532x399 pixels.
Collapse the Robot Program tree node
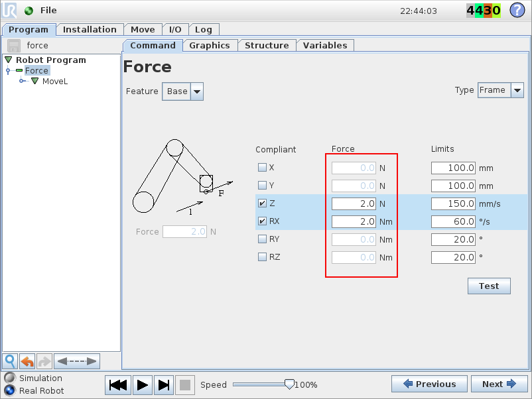9,60
